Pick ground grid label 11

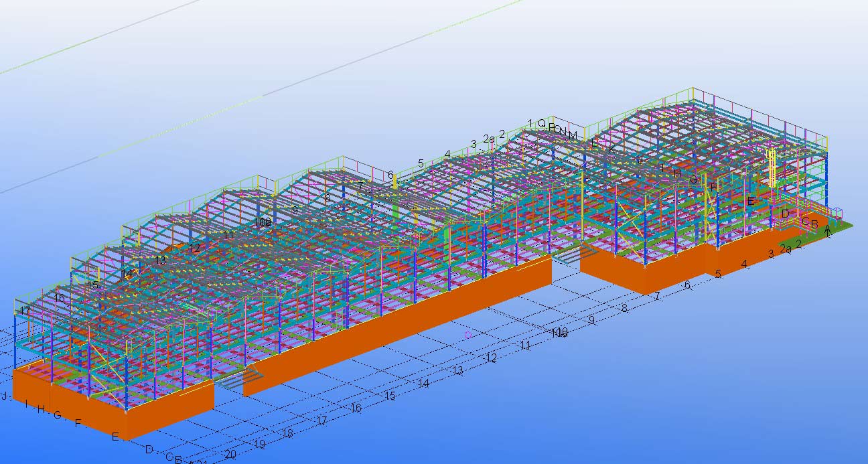tap(525, 345)
